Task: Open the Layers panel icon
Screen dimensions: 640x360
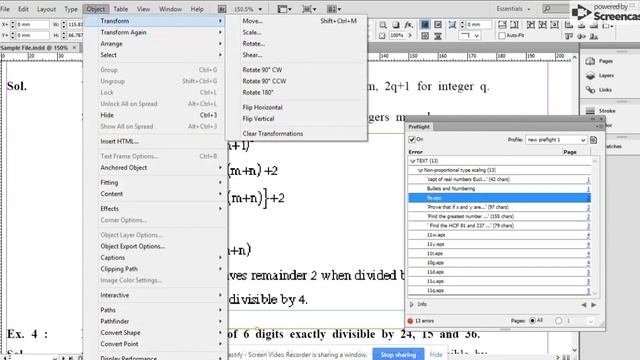Action: pos(590,76)
